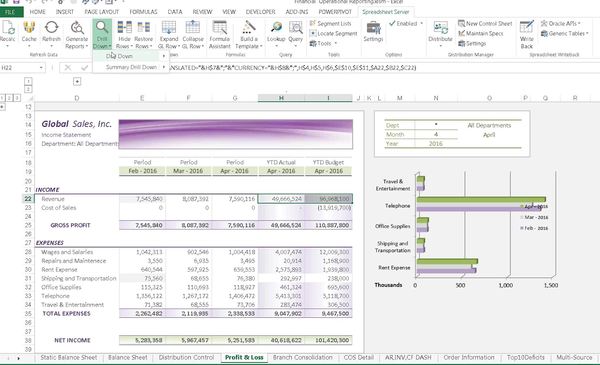
Task: Click the Distributor icon
Action: pos(440,34)
